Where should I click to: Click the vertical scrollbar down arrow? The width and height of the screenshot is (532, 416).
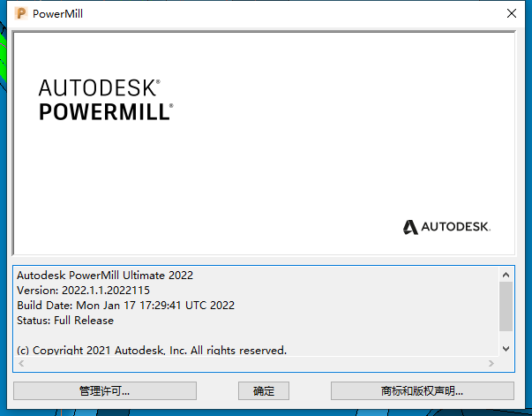[x=506, y=349]
